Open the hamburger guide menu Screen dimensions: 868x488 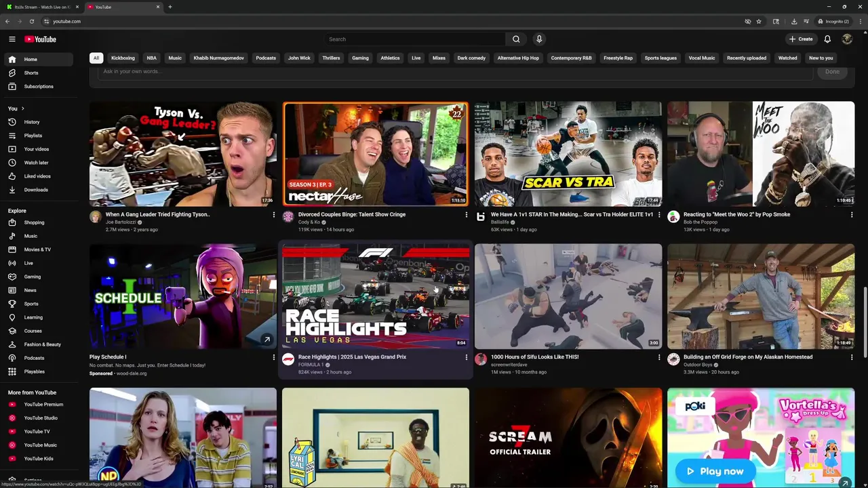12,39
